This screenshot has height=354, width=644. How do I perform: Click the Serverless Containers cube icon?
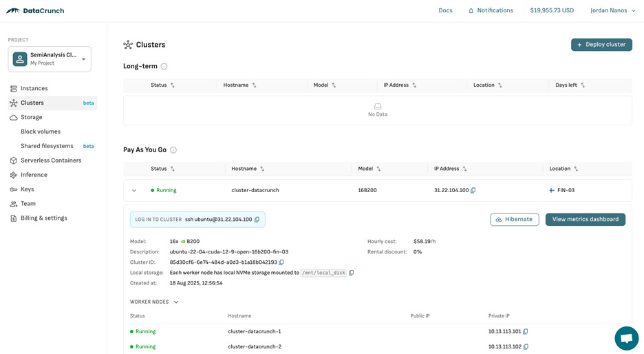tap(14, 160)
